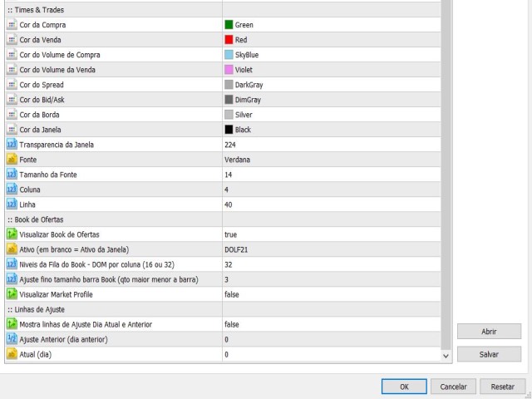Click the boolean icon beside Visualizar Market Profile
Screen dimensions: 532x399
[12, 294]
